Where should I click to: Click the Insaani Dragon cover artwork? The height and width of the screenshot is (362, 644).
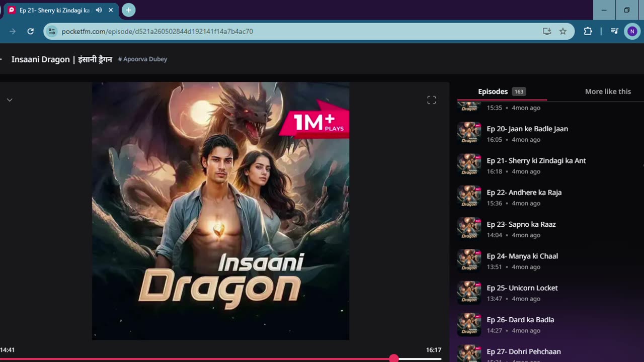click(220, 211)
